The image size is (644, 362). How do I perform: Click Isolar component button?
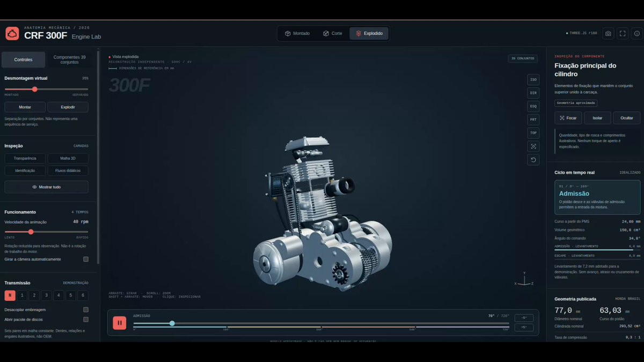[597, 118]
